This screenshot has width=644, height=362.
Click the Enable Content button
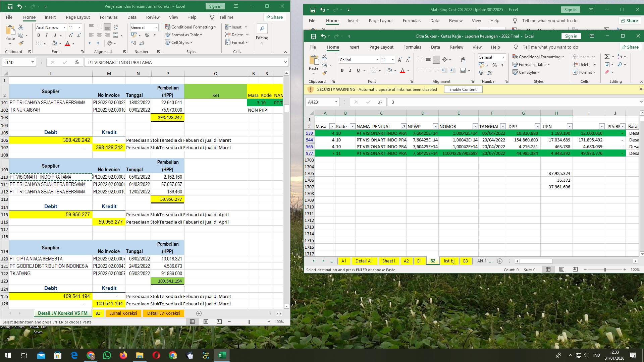[x=463, y=89]
